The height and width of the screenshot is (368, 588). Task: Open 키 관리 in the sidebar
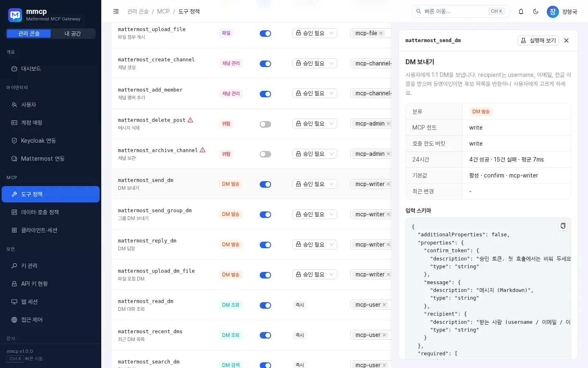click(51, 266)
